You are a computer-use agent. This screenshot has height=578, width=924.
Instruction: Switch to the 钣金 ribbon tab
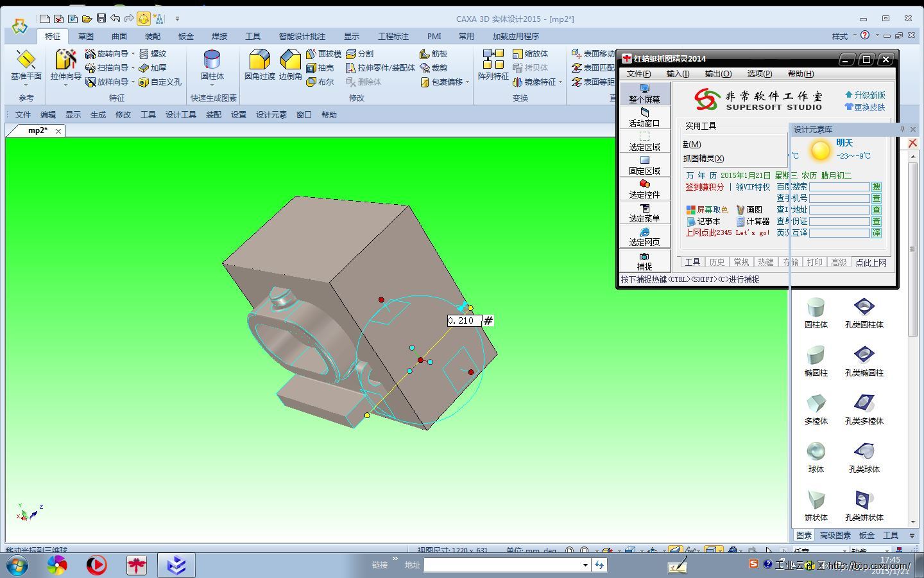pos(186,37)
